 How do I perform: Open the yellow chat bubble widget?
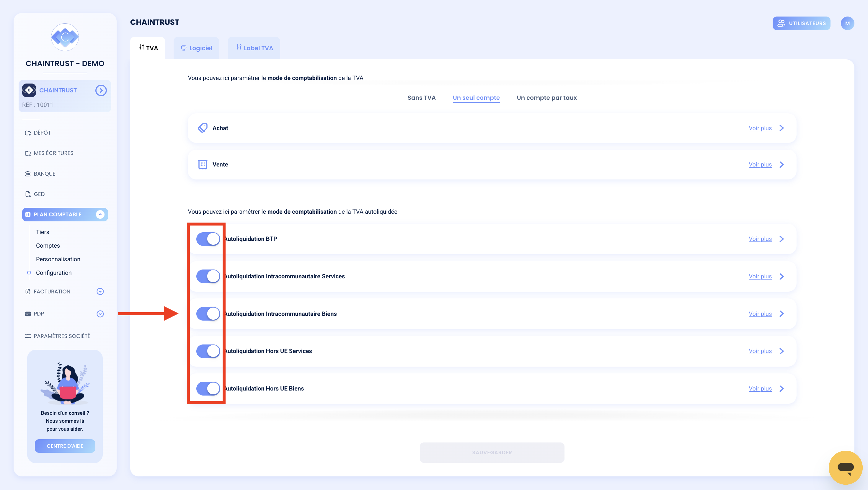pyautogui.click(x=846, y=468)
